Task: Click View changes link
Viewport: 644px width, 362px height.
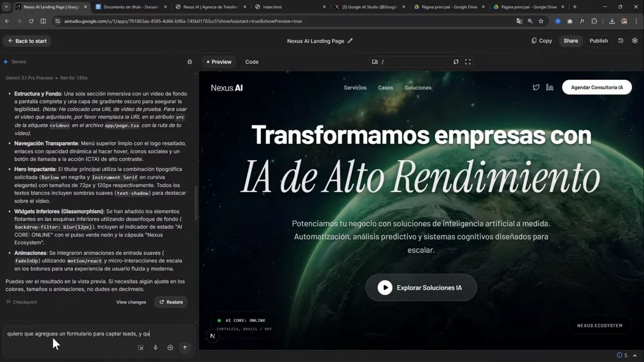Action: point(131,302)
